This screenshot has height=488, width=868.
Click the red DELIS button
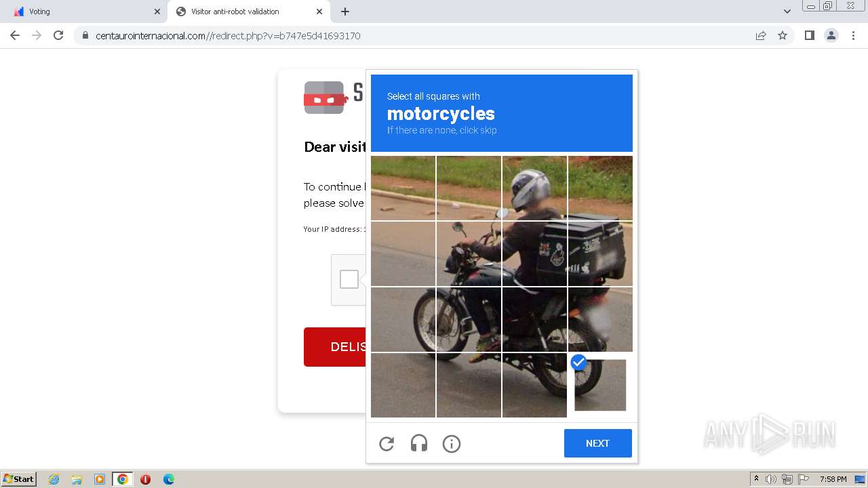(335, 347)
